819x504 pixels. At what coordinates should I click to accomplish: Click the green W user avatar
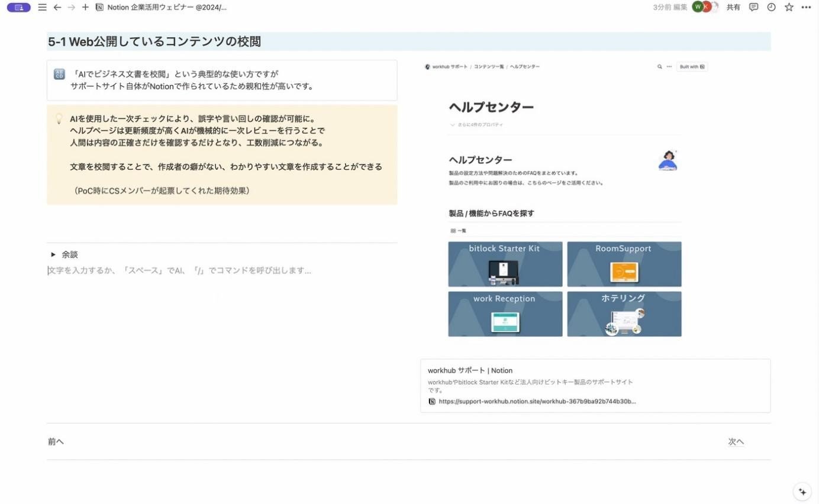pyautogui.click(x=698, y=7)
